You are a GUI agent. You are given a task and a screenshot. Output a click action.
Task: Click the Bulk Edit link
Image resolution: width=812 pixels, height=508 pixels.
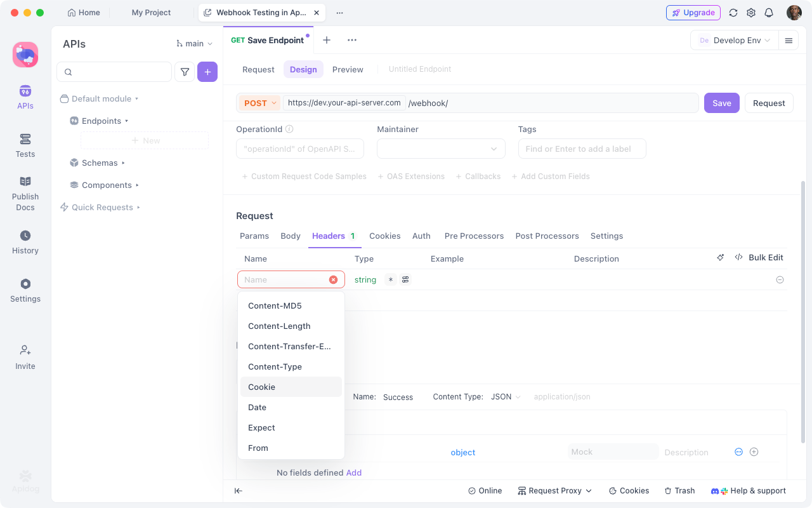(x=765, y=257)
